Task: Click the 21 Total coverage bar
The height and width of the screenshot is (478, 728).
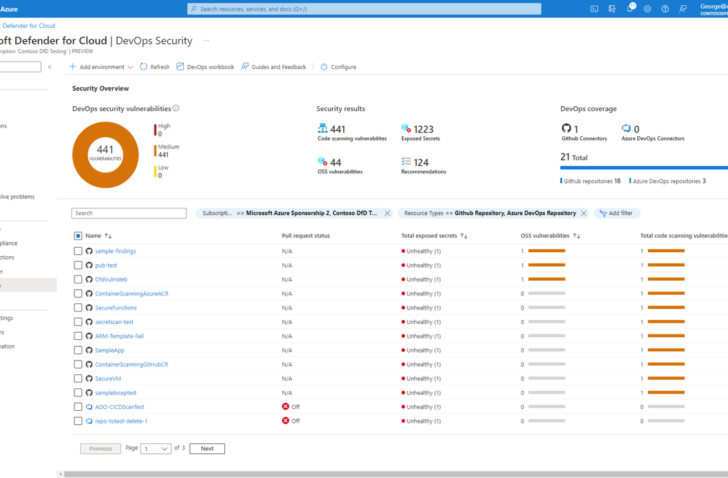Action: pos(644,168)
